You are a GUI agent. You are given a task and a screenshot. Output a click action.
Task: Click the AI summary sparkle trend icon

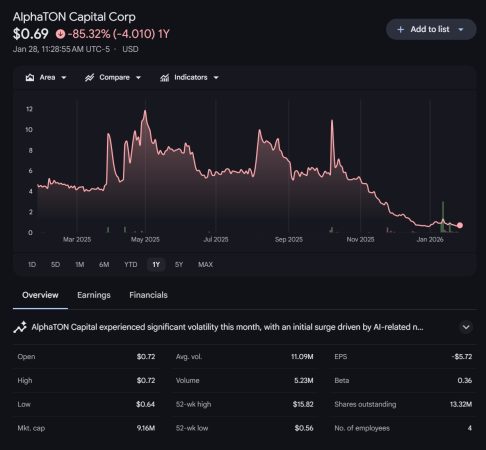tap(20, 327)
